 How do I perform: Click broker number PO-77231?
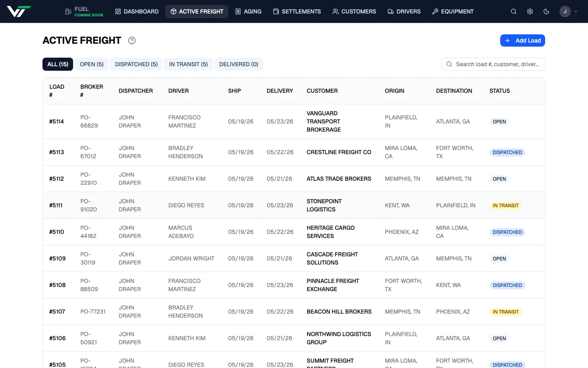tap(93, 312)
